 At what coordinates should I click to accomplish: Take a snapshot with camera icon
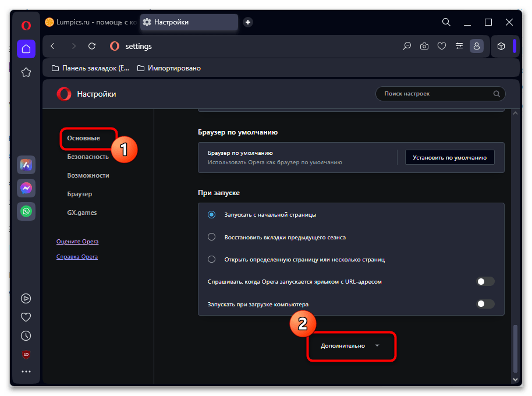tap(424, 46)
